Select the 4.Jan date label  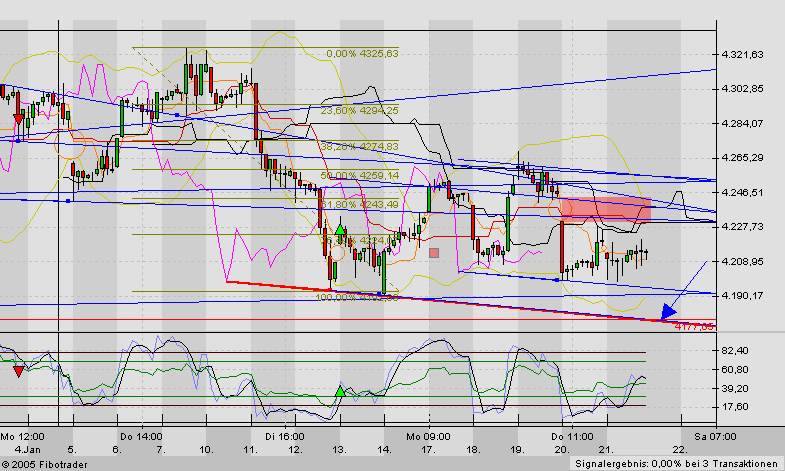28,449
